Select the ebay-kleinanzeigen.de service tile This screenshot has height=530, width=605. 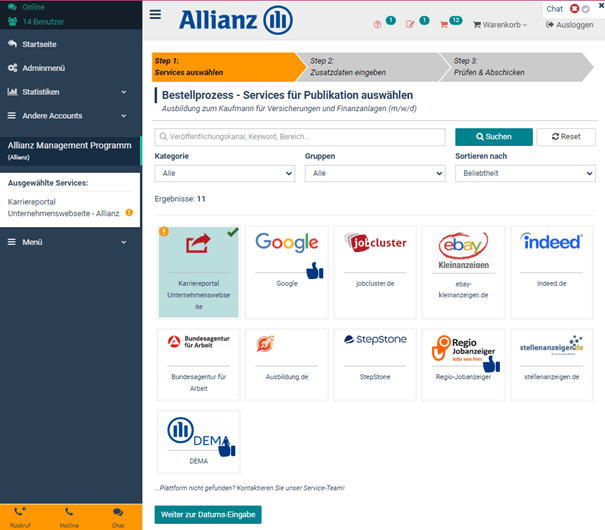[x=463, y=272]
